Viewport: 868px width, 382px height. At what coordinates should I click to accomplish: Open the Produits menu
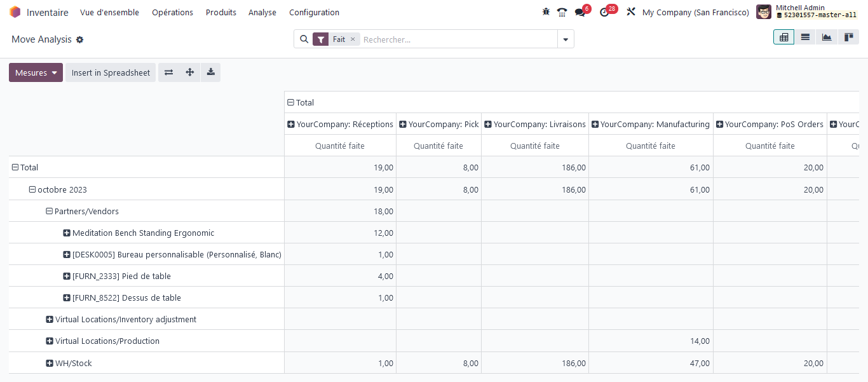click(x=220, y=12)
